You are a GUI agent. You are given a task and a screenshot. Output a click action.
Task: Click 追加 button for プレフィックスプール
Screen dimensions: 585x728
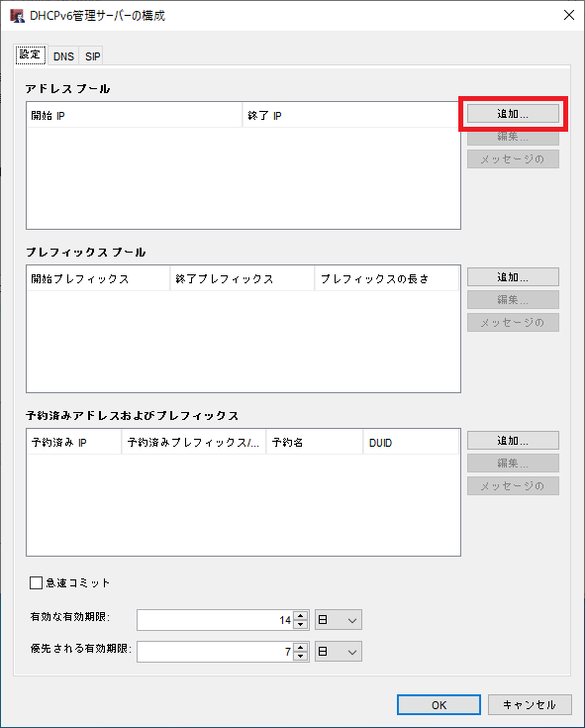(x=513, y=277)
